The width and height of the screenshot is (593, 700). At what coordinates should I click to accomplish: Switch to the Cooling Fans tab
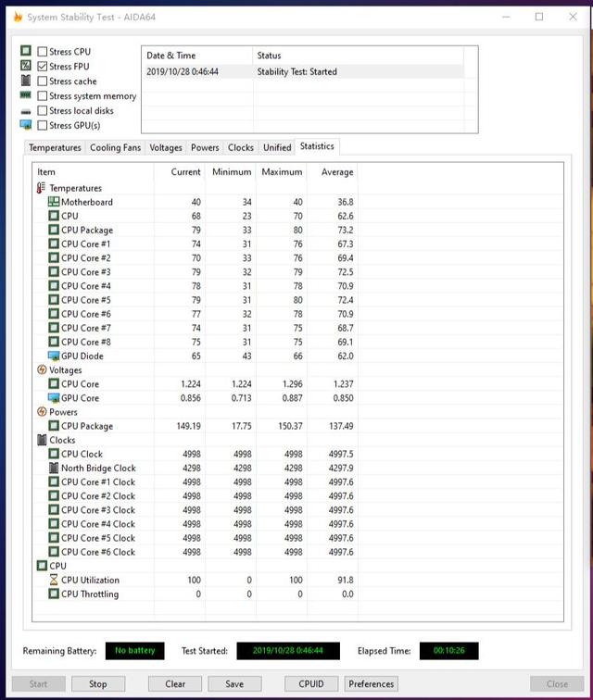click(x=116, y=147)
